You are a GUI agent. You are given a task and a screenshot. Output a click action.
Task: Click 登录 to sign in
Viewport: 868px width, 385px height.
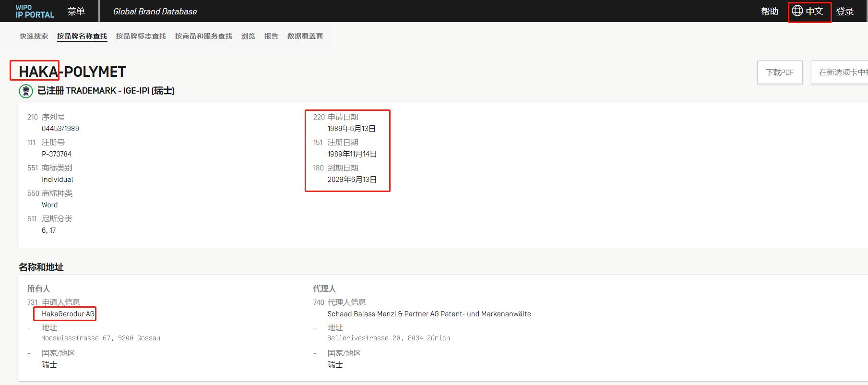point(844,12)
